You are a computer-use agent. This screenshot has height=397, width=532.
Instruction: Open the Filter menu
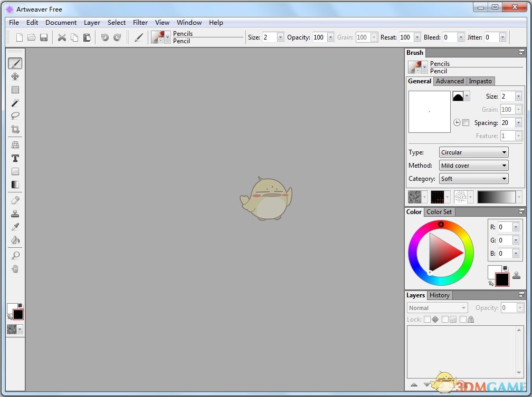coord(140,22)
